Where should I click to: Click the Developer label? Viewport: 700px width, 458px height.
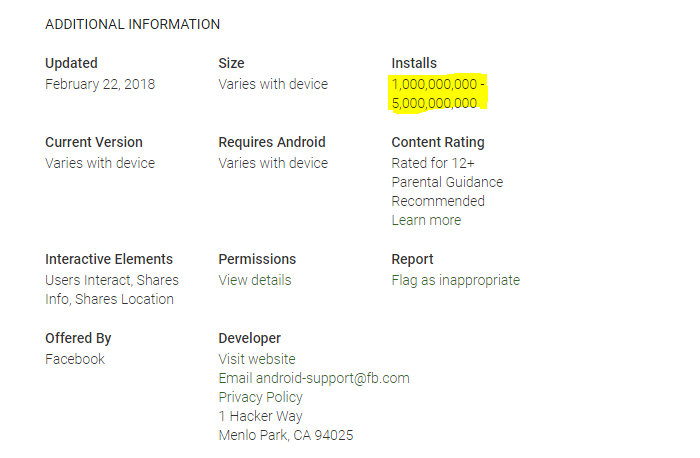[250, 338]
